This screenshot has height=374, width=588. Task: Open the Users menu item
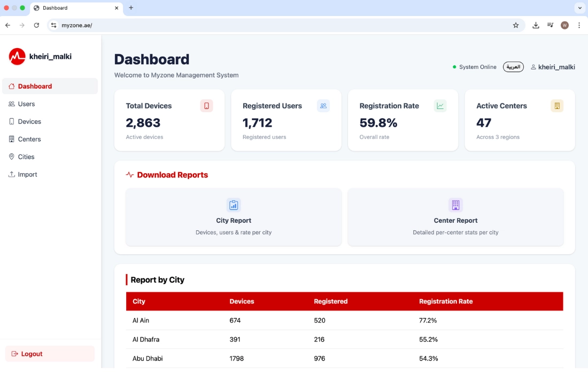tap(26, 104)
